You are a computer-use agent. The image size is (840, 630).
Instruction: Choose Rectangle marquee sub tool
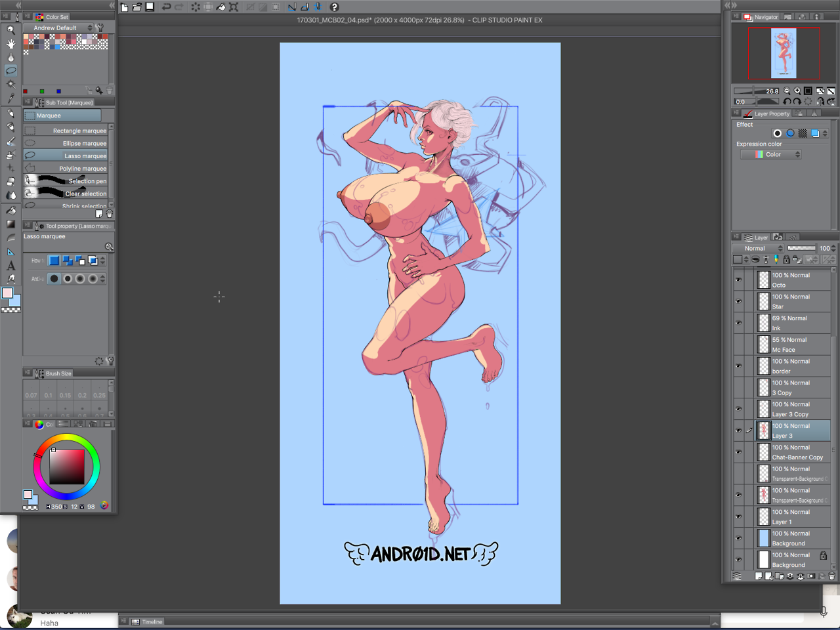coord(66,131)
